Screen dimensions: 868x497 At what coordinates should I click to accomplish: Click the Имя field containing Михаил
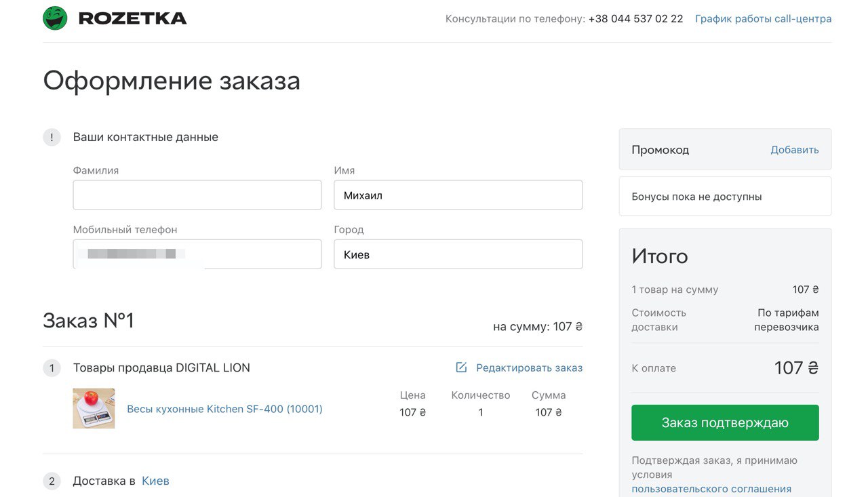pyautogui.click(x=458, y=195)
